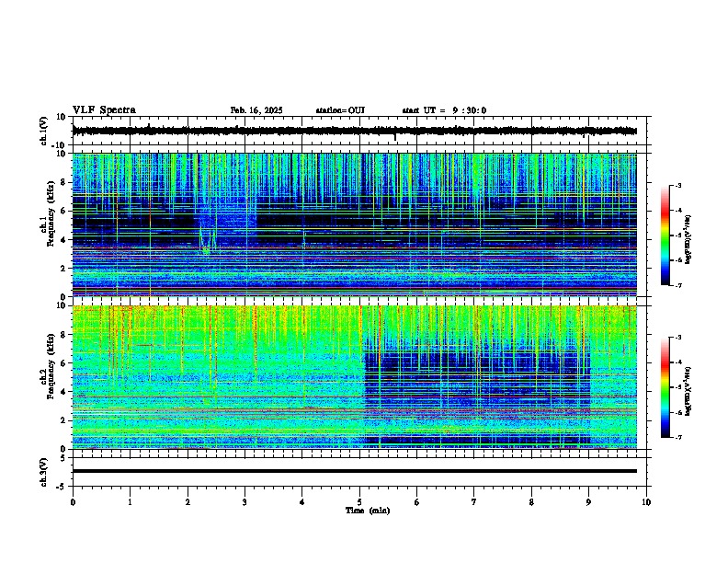Viewport: 728px width, 563px height.
Task: Click the ch.2 spectrogram color scale bar
Action: tap(665, 387)
